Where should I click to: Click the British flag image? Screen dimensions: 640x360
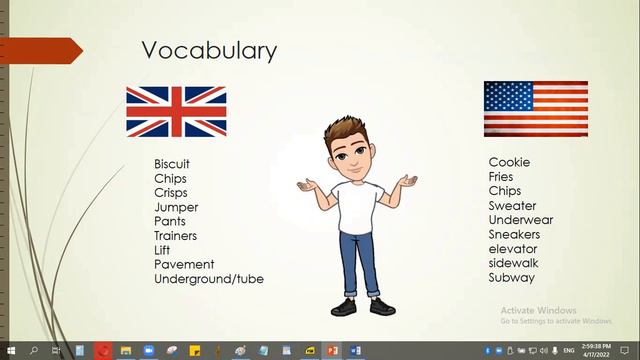(x=176, y=111)
